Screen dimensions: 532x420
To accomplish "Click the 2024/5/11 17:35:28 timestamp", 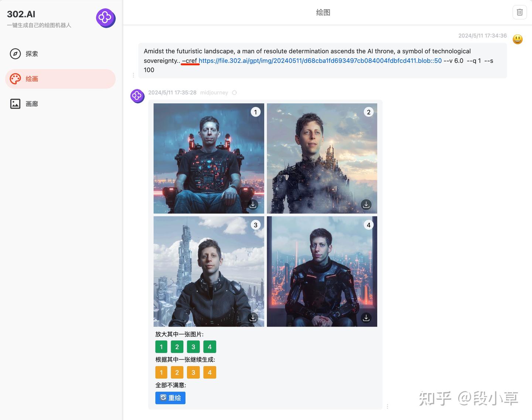I will 172,93.
